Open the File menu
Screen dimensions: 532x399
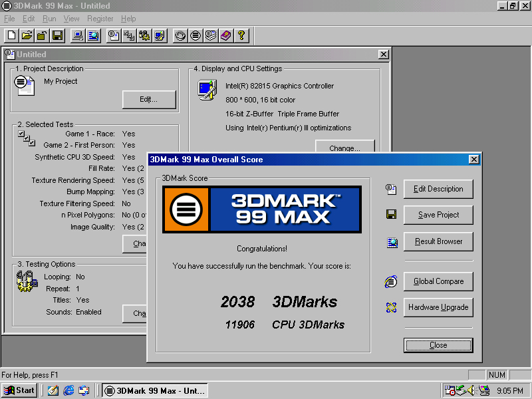pyautogui.click(x=9, y=19)
